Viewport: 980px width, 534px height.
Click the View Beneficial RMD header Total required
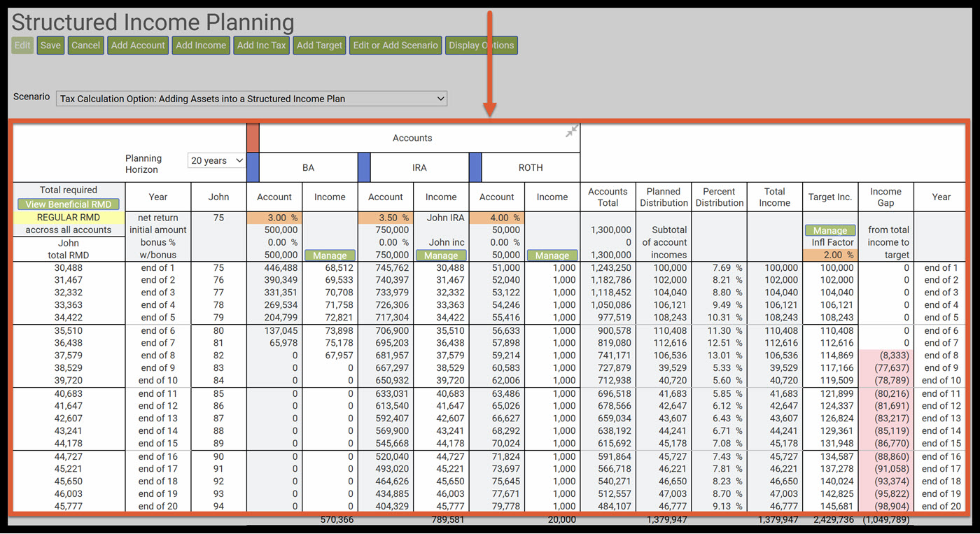[x=69, y=190]
